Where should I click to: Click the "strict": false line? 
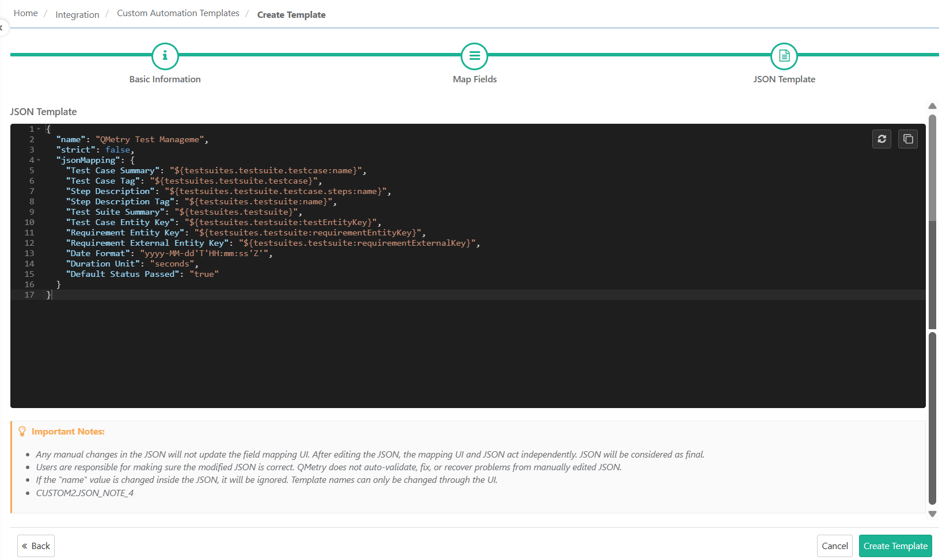[95, 150]
